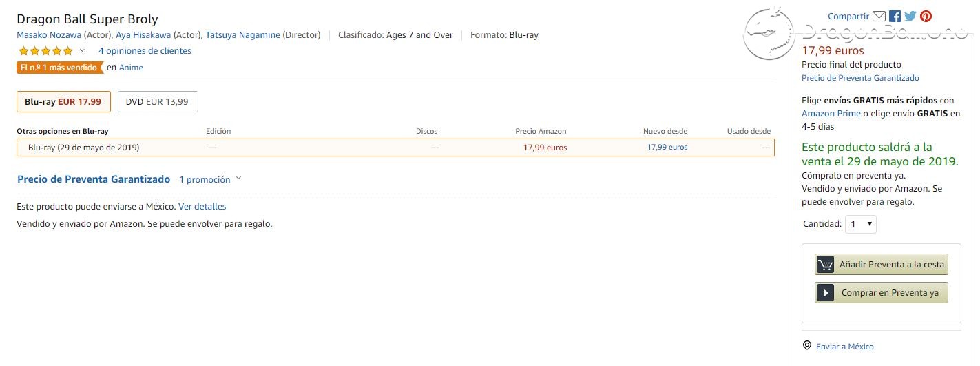Click El n.º 1 más vendido badge
The height and width of the screenshot is (366, 980).
(60, 68)
